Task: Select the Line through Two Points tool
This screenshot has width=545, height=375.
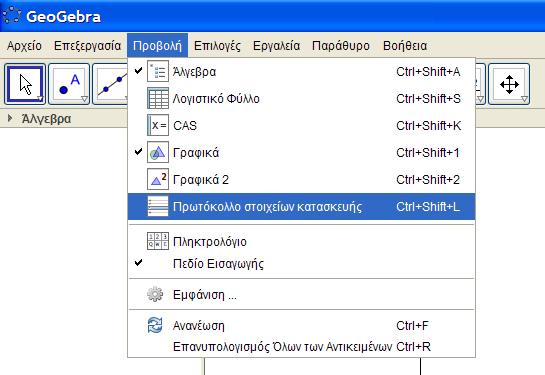Action: [111, 84]
